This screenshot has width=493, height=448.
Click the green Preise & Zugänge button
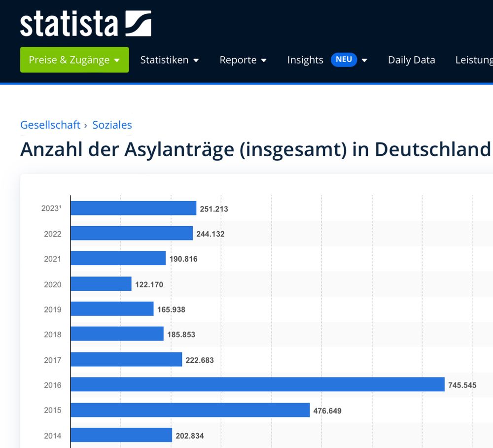tap(74, 60)
